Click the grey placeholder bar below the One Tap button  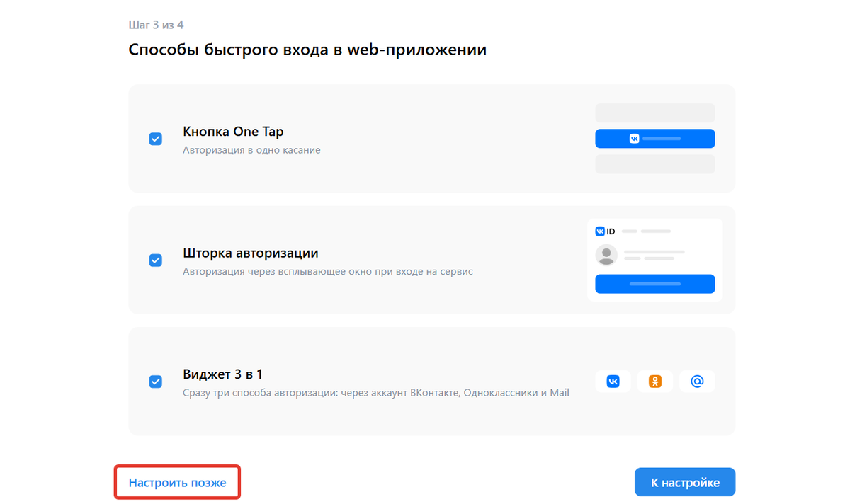654,164
